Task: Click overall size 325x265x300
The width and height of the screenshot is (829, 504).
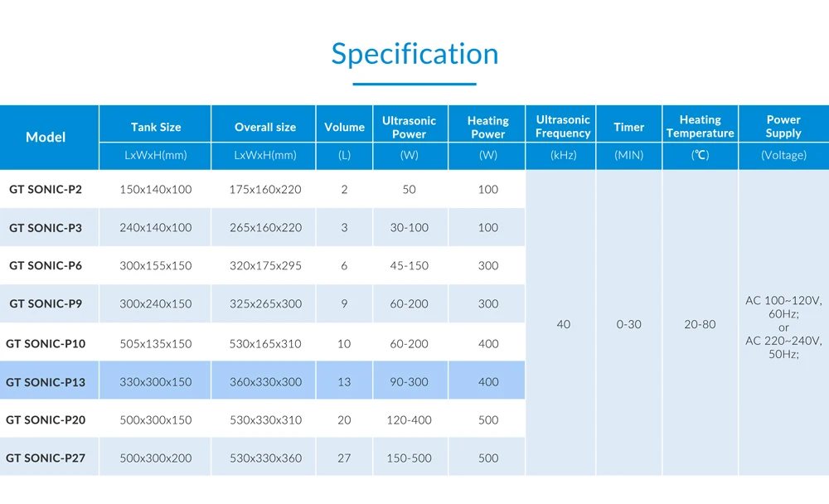Action: (x=265, y=303)
